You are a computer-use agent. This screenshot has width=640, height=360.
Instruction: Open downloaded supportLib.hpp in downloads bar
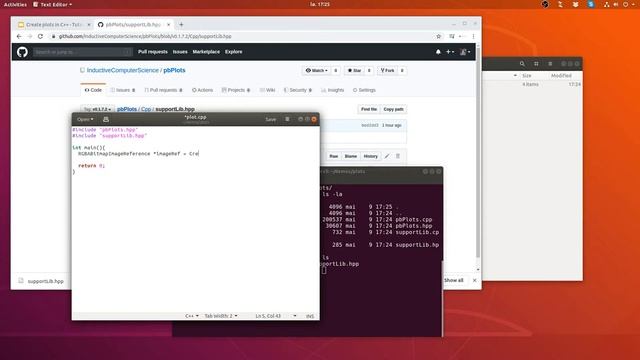41,281
